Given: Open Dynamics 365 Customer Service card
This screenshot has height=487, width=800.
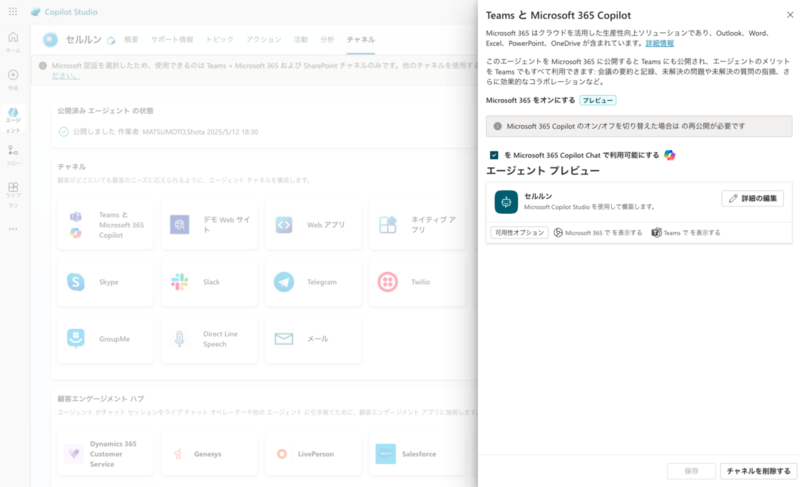Looking at the screenshot, I should click(105, 454).
